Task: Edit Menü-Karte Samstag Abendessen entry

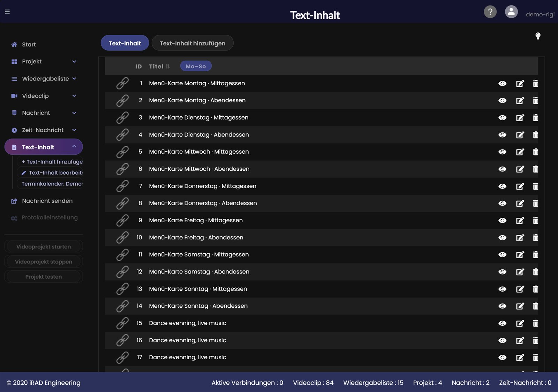Action: 520,271
